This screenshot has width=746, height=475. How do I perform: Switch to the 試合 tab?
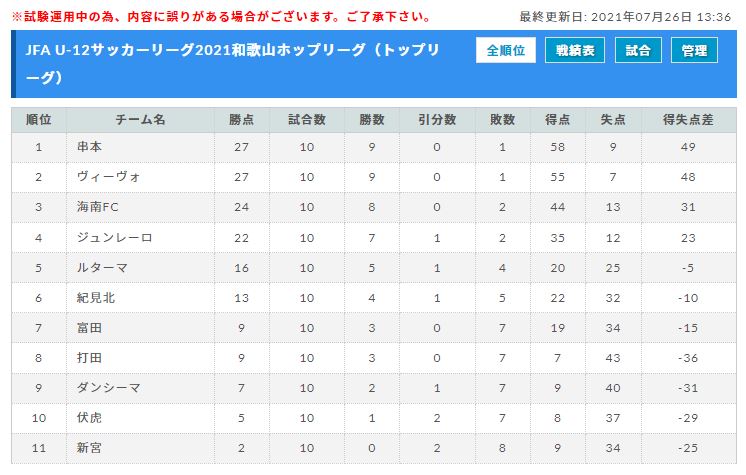pyautogui.click(x=638, y=50)
